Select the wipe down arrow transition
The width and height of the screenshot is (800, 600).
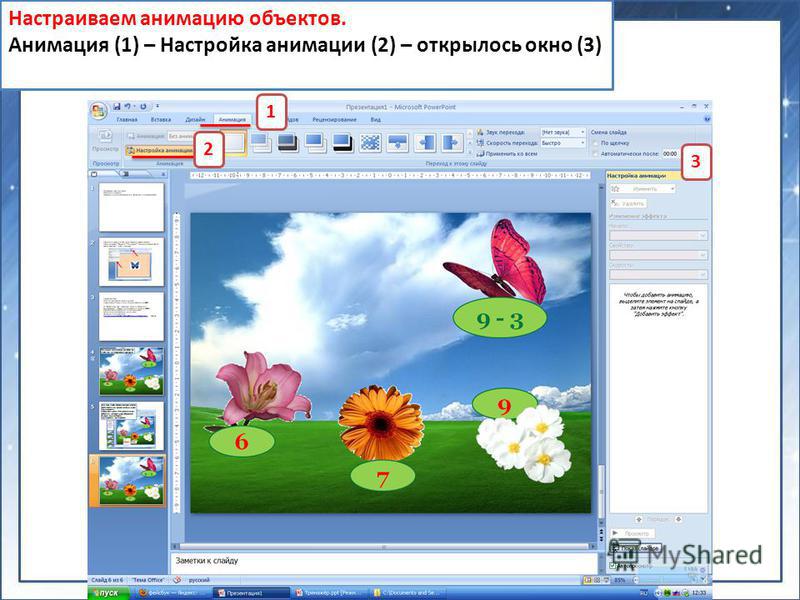[397, 142]
